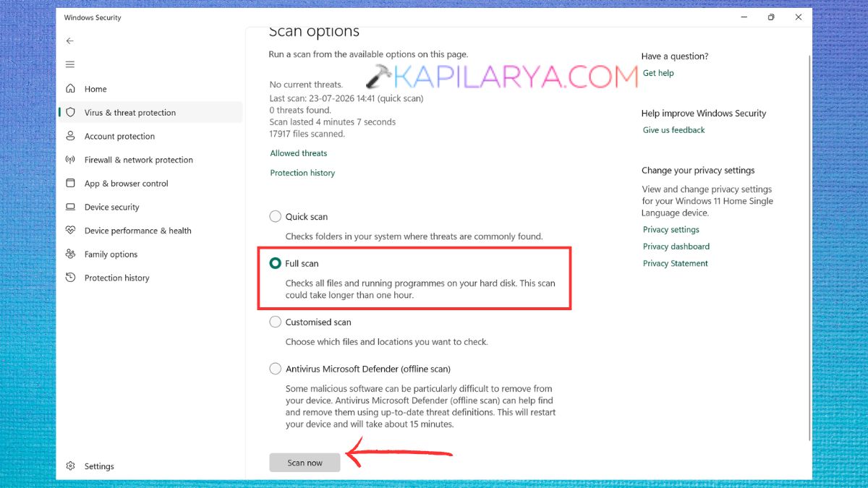
Task: Click the 'Scan lasted 4 minutes 7 seconds' text
Action: pos(333,122)
